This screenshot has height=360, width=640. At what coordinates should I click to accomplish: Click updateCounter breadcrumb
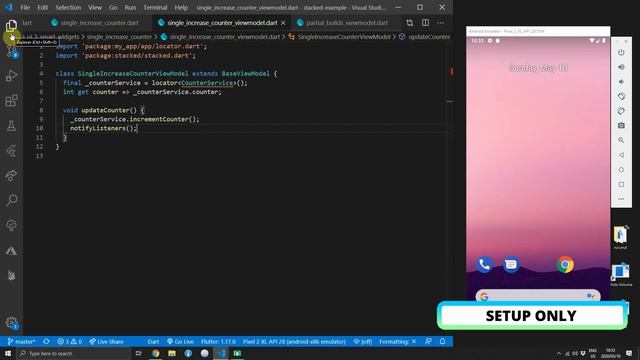point(429,37)
